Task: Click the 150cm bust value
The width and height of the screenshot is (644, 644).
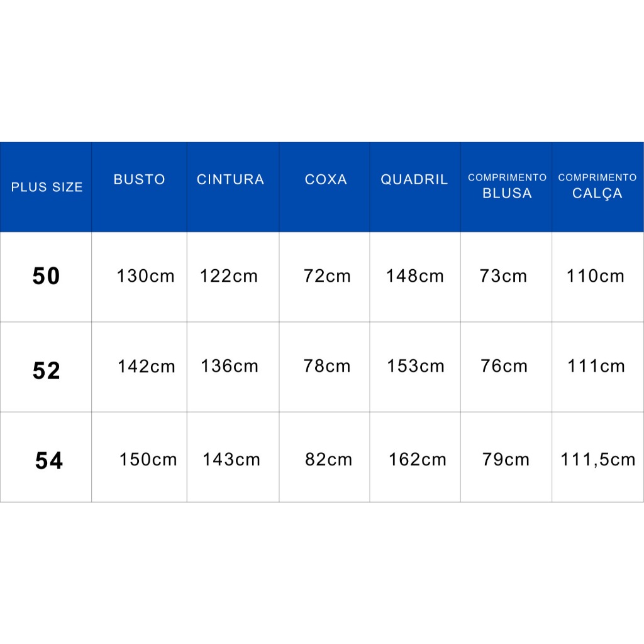Action: pos(148,460)
